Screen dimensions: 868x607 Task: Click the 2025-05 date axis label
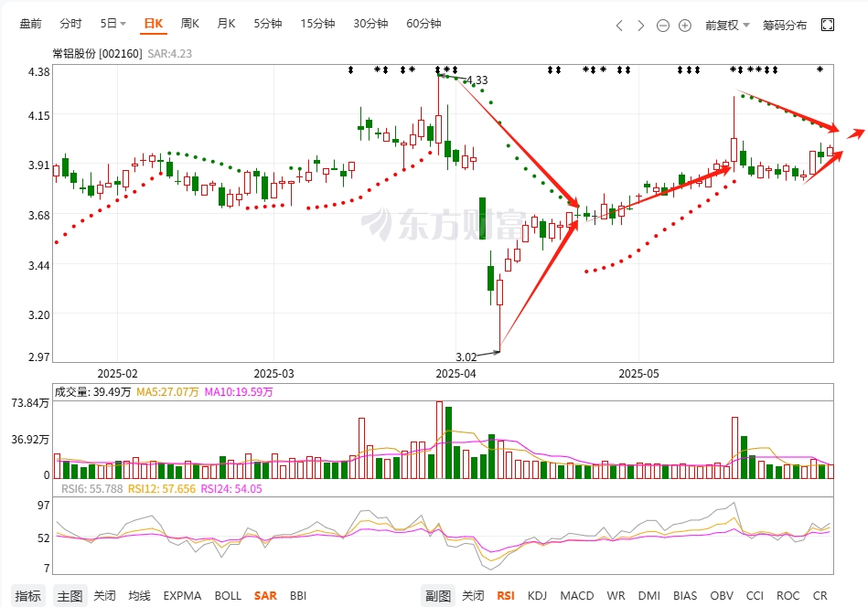(638, 374)
